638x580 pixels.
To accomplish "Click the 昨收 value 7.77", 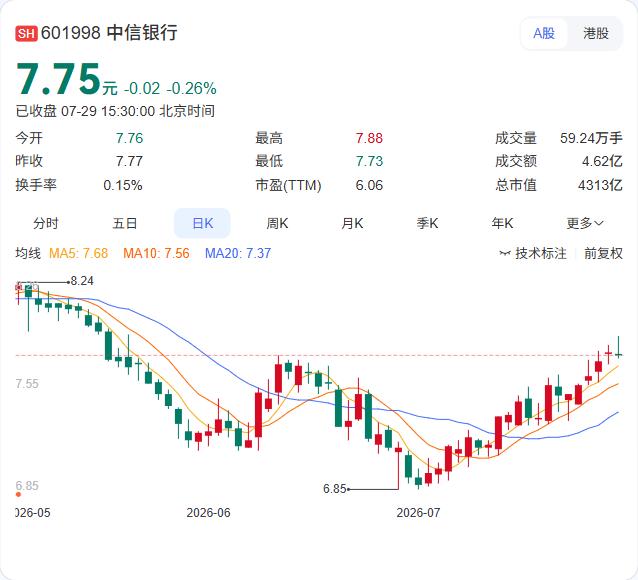I will click(129, 162).
